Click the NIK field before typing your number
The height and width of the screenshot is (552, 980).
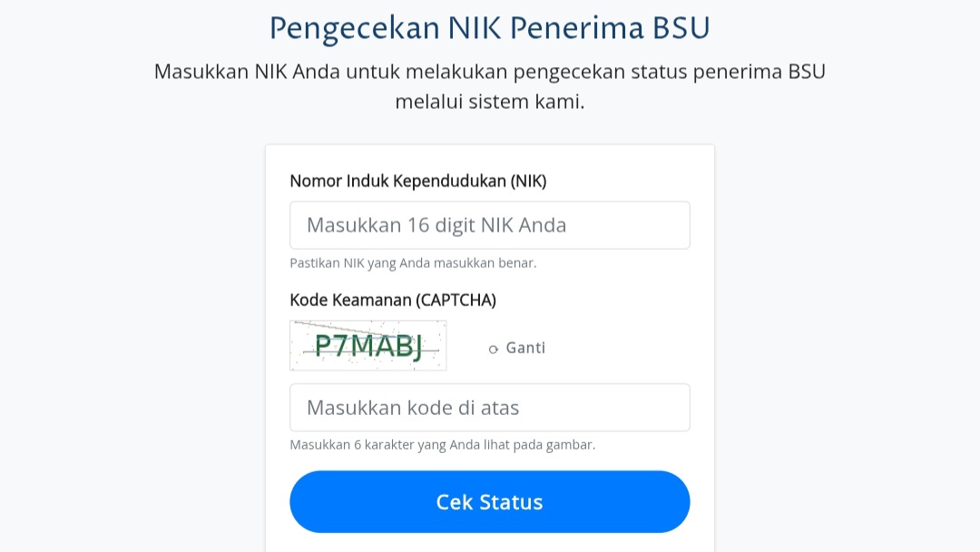tap(489, 224)
